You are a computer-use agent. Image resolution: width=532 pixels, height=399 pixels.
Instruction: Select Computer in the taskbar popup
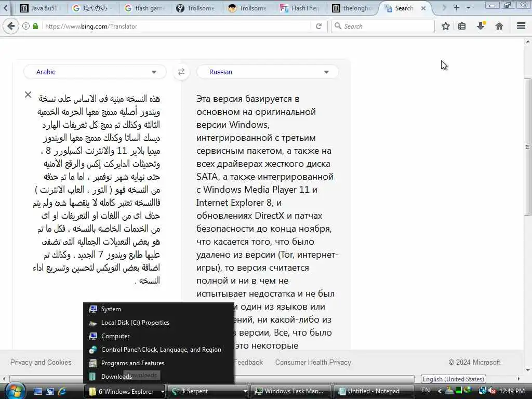tap(159, 336)
